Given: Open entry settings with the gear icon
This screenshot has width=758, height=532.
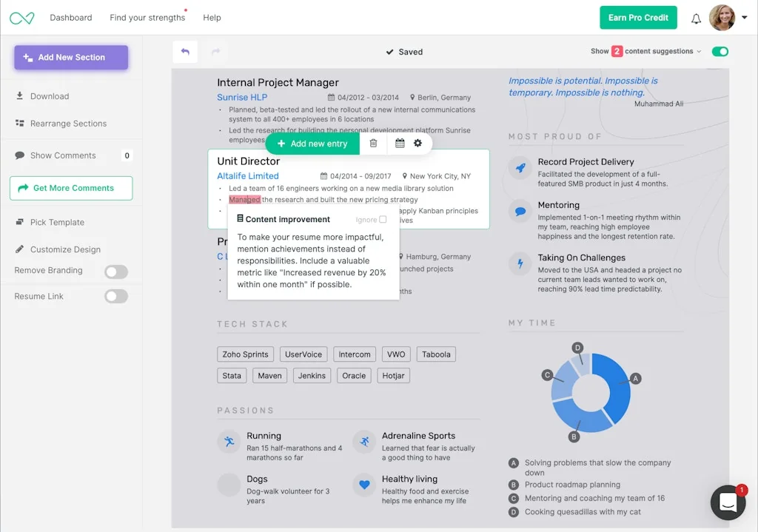Looking at the screenshot, I should coord(418,144).
